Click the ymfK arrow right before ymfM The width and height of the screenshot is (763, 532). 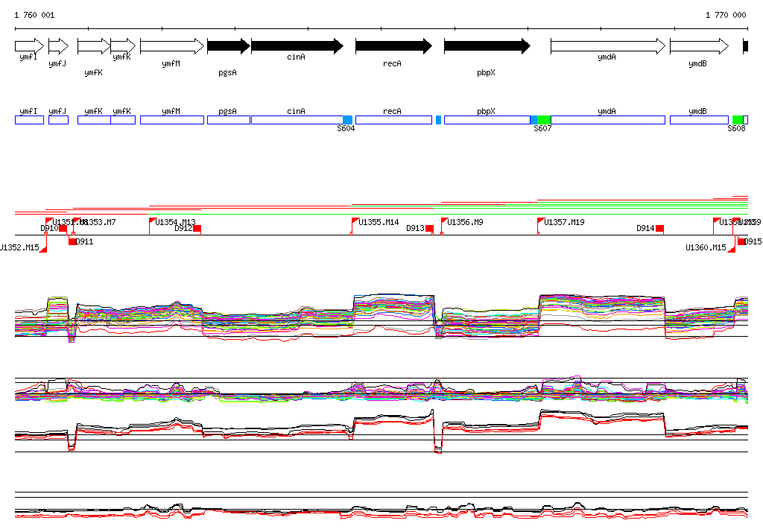(123, 46)
